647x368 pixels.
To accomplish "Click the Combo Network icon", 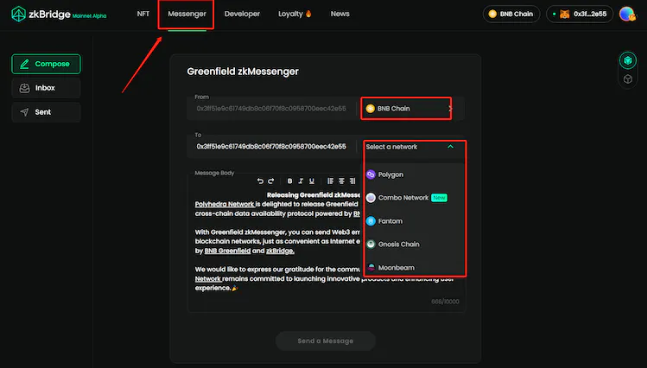I will tap(371, 198).
